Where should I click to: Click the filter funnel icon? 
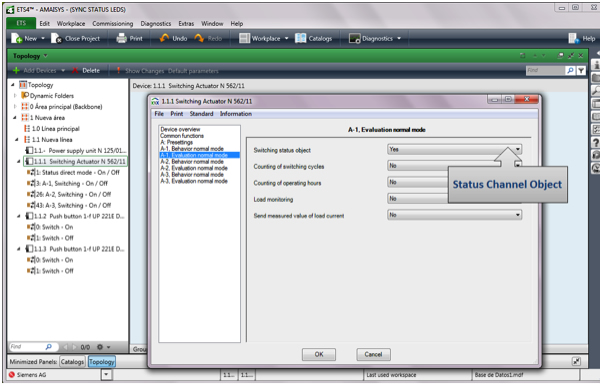pos(581,70)
